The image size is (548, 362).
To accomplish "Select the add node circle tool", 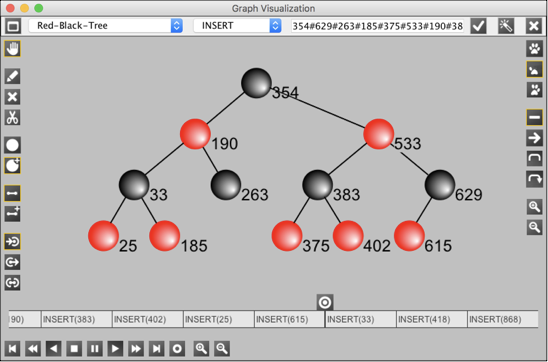I will click(x=12, y=145).
